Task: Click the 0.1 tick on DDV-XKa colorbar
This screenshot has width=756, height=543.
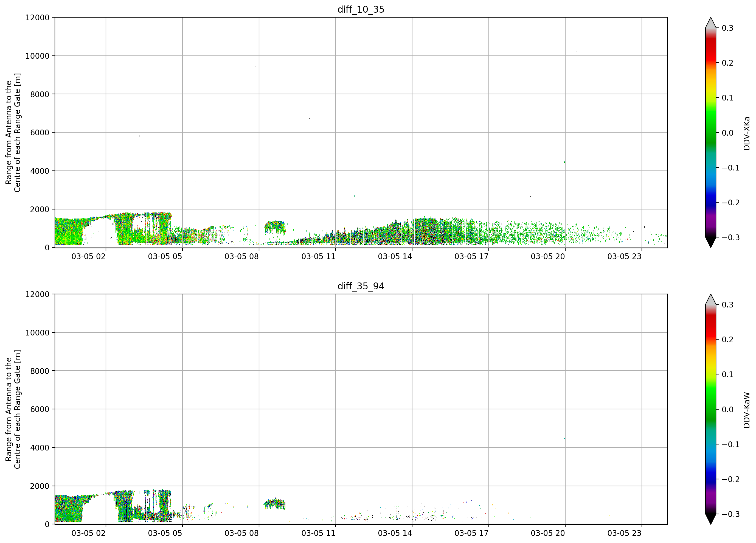Action: (728, 98)
